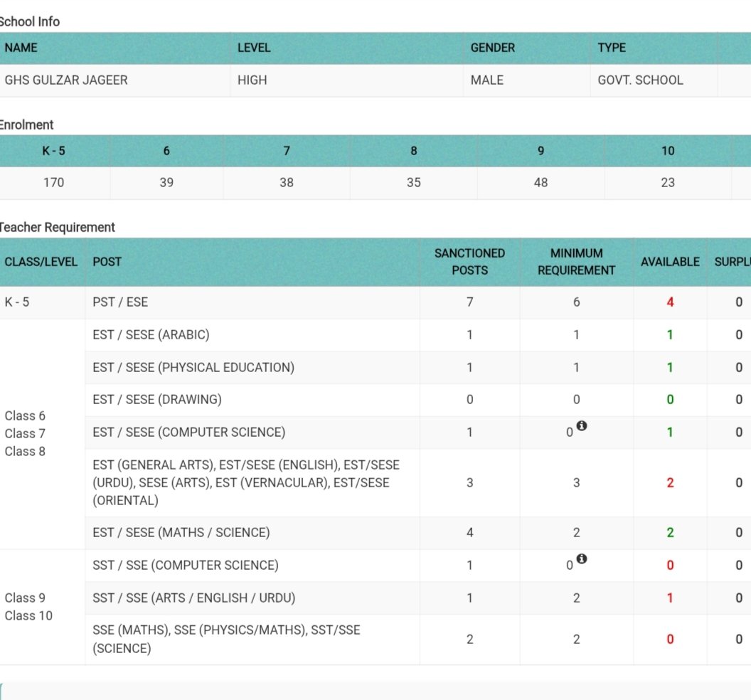Click the GENDER column header
The width and height of the screenshot is (751, 700).
(x=492, y=48)
